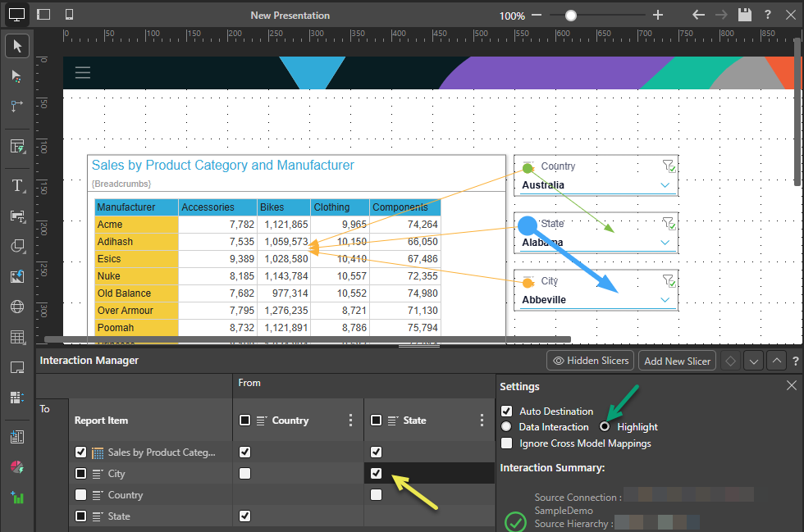The image size is (804, 532).
Task: Click the green bar chart sidebar icon
Action: coord(17,497)
